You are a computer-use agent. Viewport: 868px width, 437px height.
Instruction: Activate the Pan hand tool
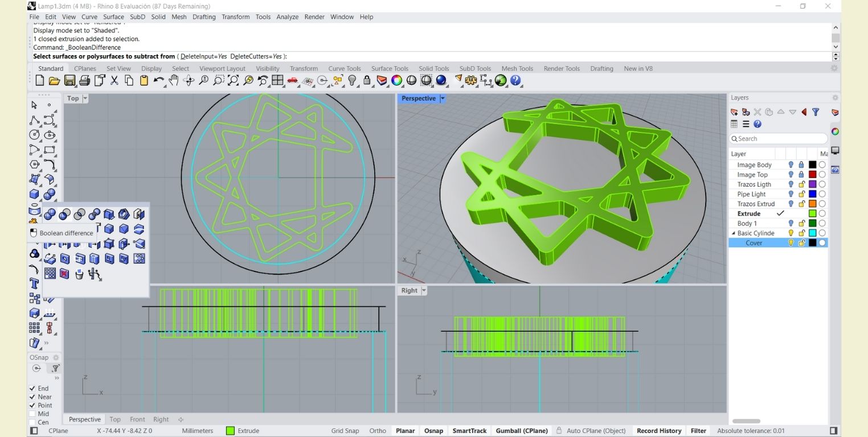coord(174,81)
